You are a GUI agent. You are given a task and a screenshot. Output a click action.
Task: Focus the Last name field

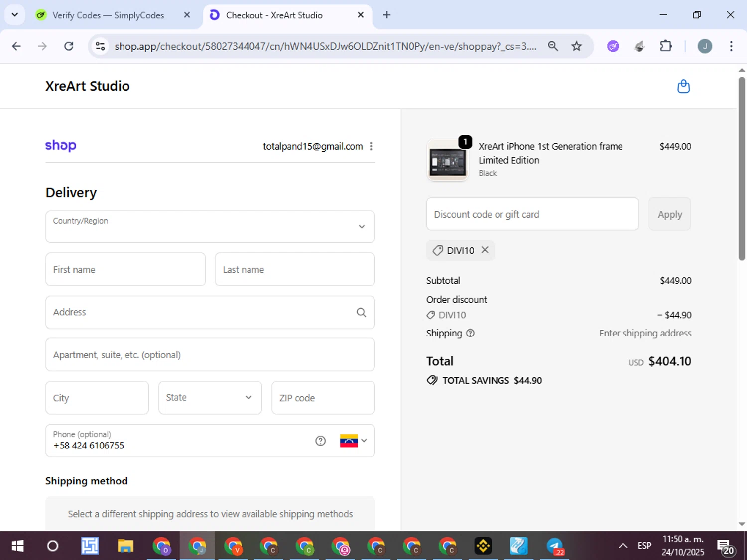pos(295,269)
